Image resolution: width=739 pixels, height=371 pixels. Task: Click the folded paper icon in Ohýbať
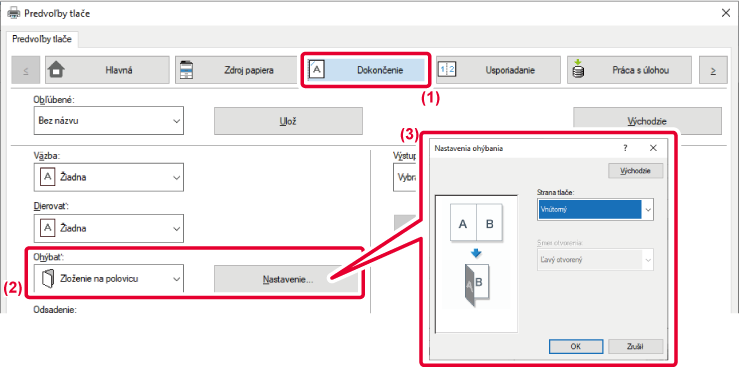pyautogui.click(x=47, y=279)
